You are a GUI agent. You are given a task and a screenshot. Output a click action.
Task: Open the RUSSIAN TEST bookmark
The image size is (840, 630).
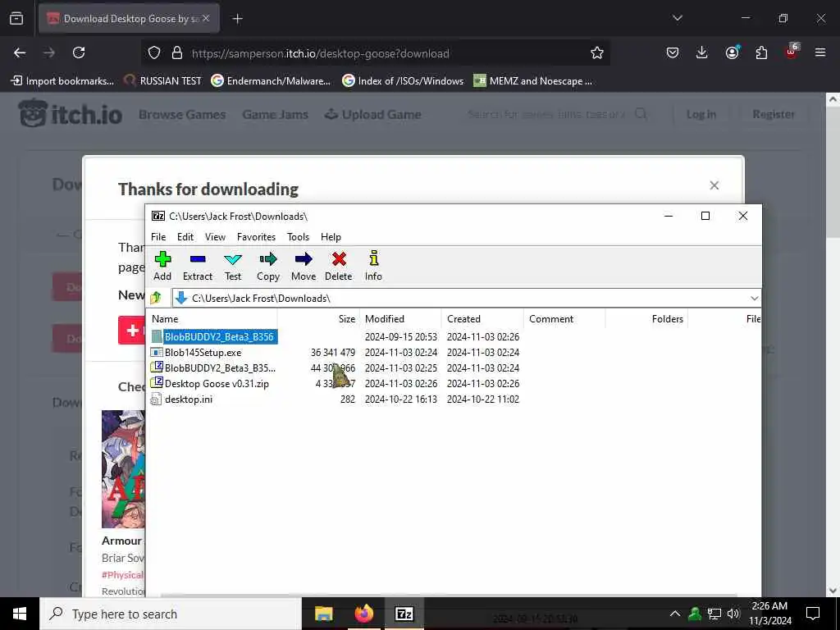[x=163, y=81]
